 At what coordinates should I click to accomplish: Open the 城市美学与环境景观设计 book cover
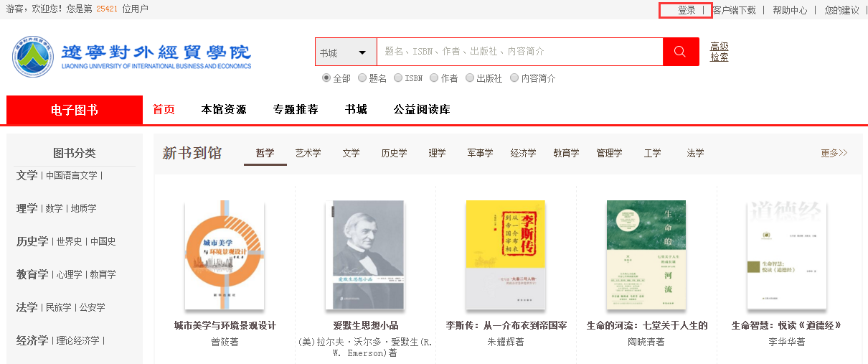(225, 255)
